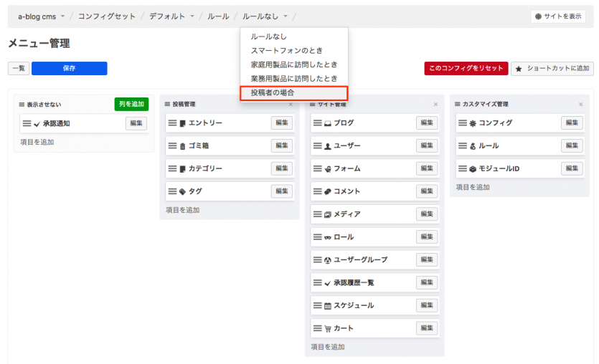This screenshot has width=599, height=364.
Task: Click the tag icon next to タグ
Action: 182,192
